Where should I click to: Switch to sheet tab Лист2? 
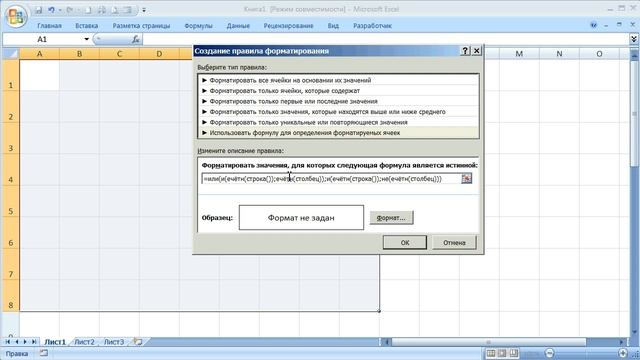[84, 342]
